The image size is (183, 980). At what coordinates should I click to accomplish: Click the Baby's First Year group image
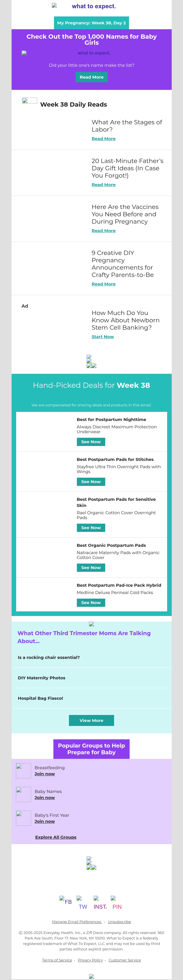click(23, 818)
